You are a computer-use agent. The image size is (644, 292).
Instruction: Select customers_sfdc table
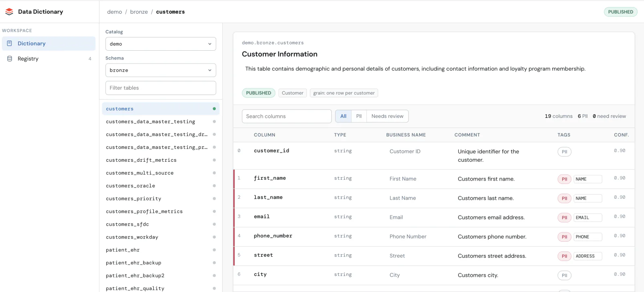pyautogui.click(x=161, y=224)
